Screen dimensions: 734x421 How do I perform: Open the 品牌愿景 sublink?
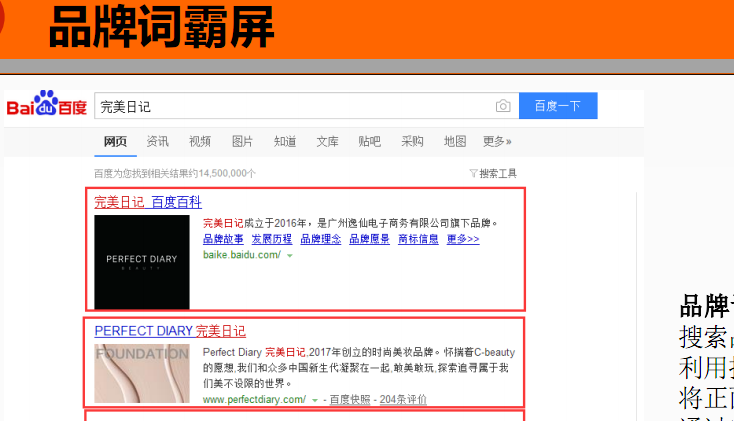click(x=369, y=239)
